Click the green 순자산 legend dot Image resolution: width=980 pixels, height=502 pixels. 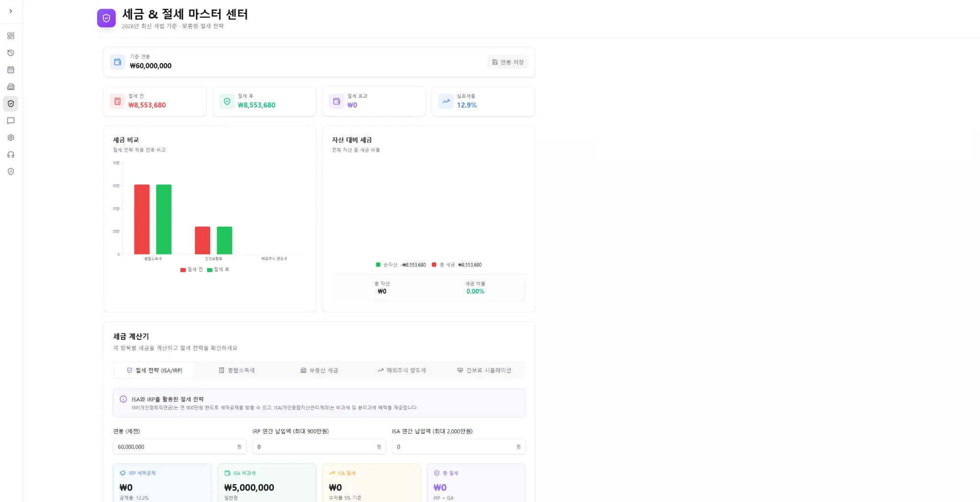tap(378, 264)
